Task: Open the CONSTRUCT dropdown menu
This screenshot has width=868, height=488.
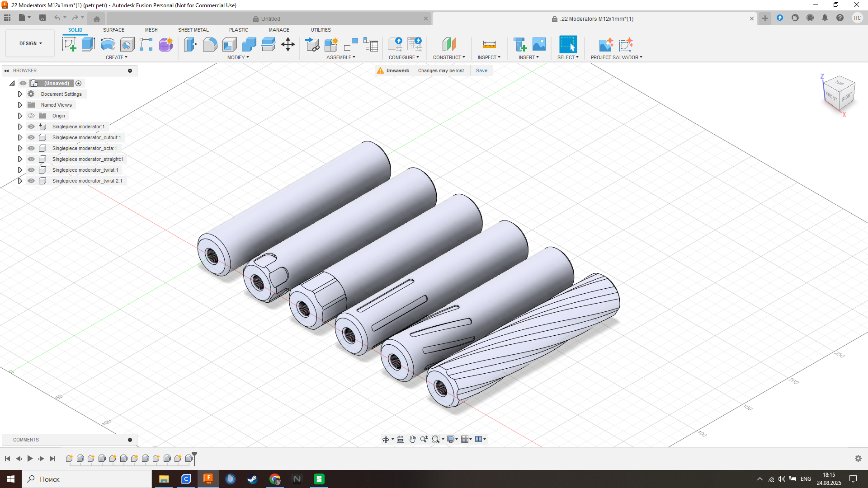Action: (449, 57)
